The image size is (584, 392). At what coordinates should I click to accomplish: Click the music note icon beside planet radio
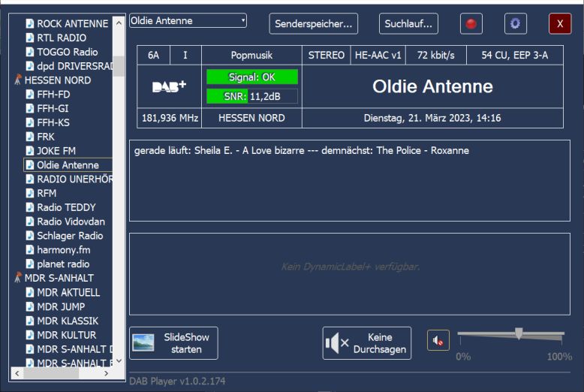click(x=30, y=264)
